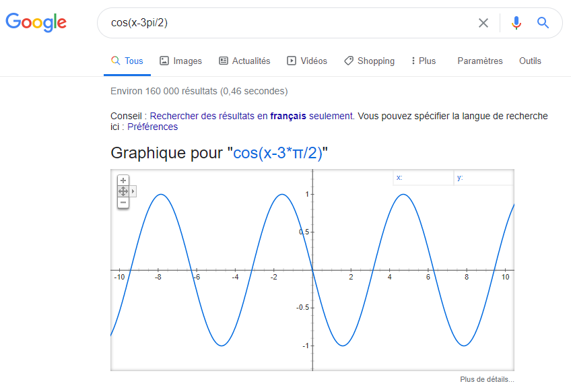Click 'Plus de détails...' below graph
This screenshot has height=392, width=571.
487,379
